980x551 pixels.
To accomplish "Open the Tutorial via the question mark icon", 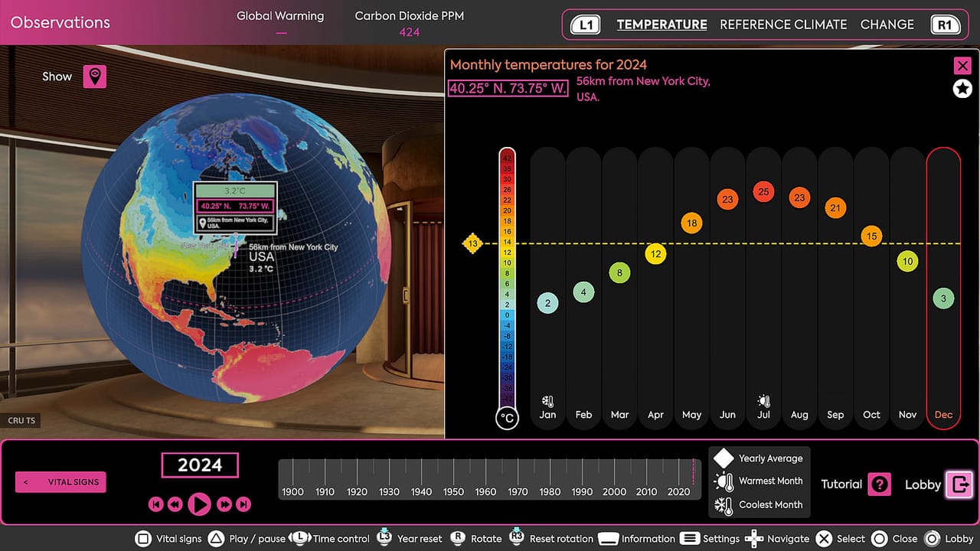I will tap(879, 484).
